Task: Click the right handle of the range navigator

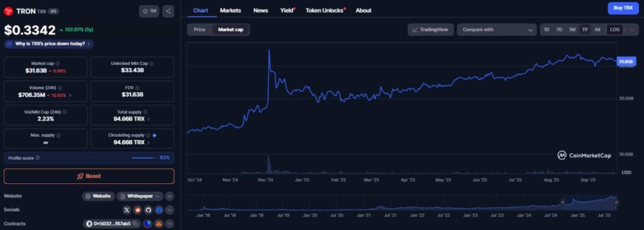Action: pos(616,202)
